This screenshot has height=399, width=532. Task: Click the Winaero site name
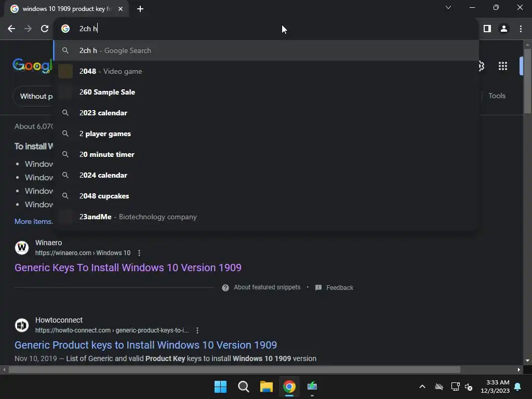(x=48, y=243)
